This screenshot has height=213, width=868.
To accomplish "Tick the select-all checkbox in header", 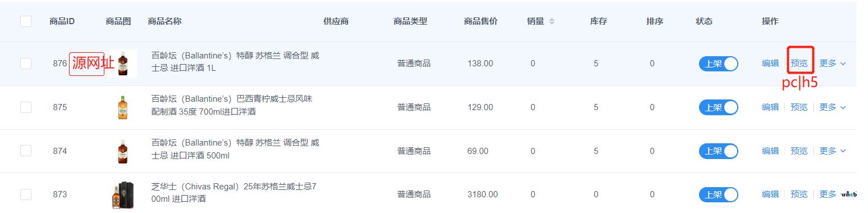I will point(26,21).
